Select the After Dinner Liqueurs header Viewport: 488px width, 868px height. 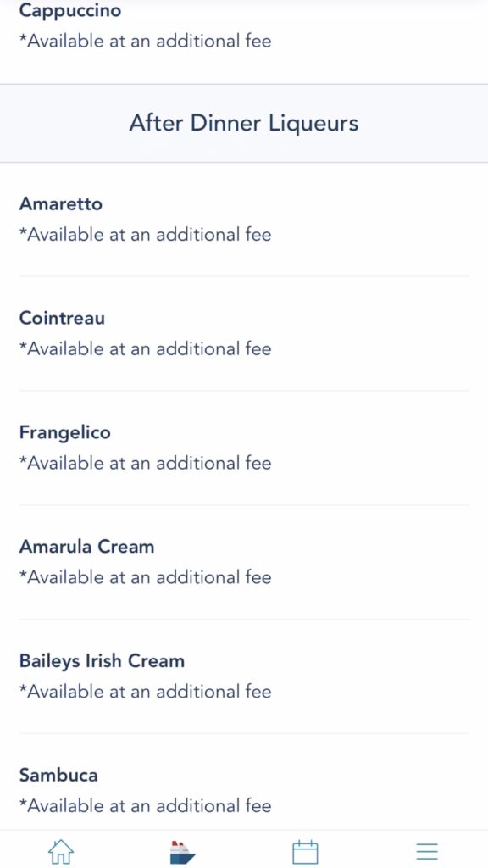point(244,123)
